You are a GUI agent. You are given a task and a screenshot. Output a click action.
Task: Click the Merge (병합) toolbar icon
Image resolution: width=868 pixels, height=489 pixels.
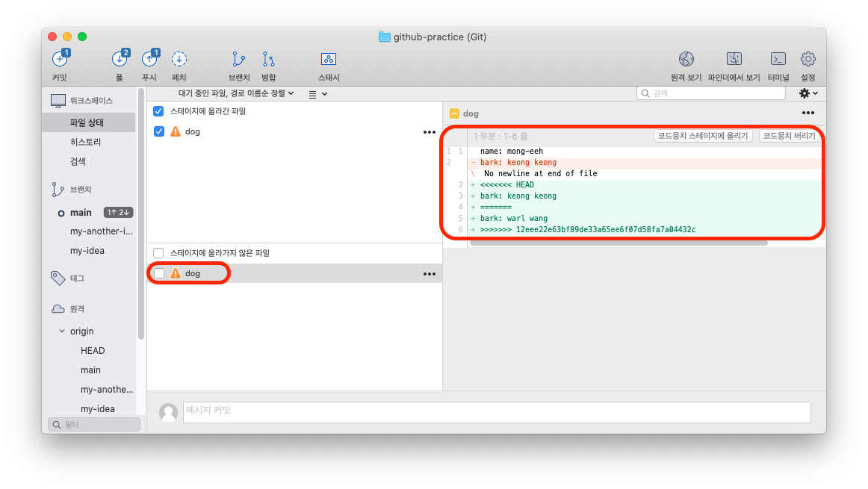pos(268,59)
